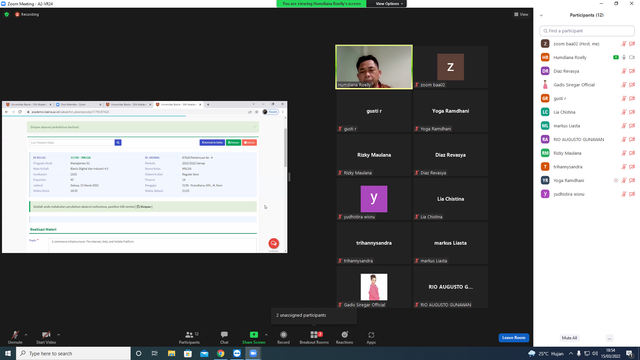The width and height of the screenshot is (640, 360).
Task: Select Yoga Ramdhani in participant list
Action: click(587, 180)
